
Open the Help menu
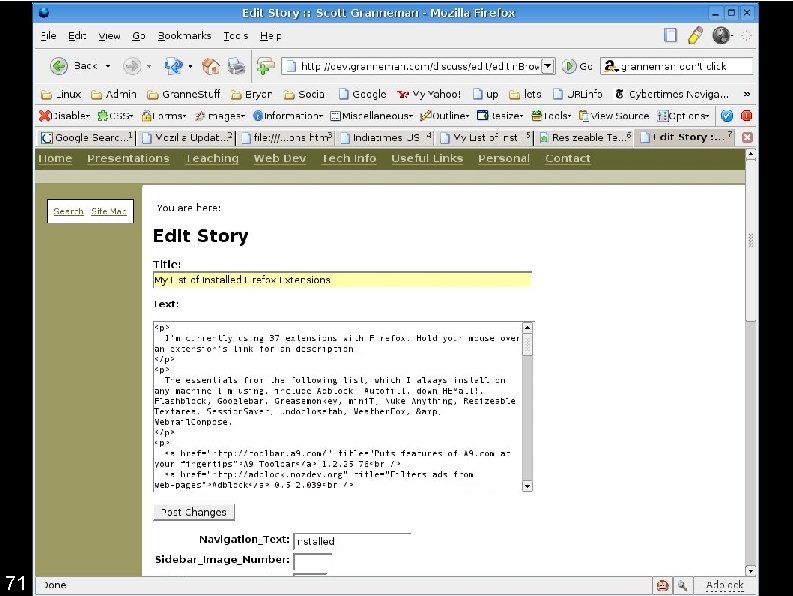[x=271, y=35]
